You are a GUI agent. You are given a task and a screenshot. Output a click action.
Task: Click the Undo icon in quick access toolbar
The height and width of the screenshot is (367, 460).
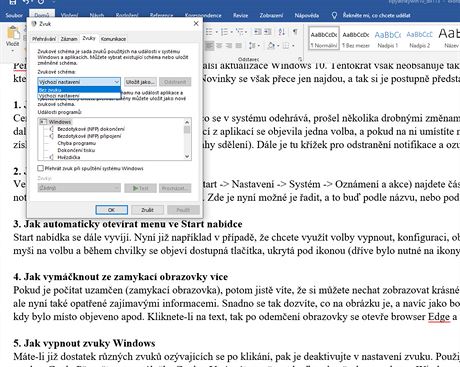pyautogui.click(x=27, y=2)
